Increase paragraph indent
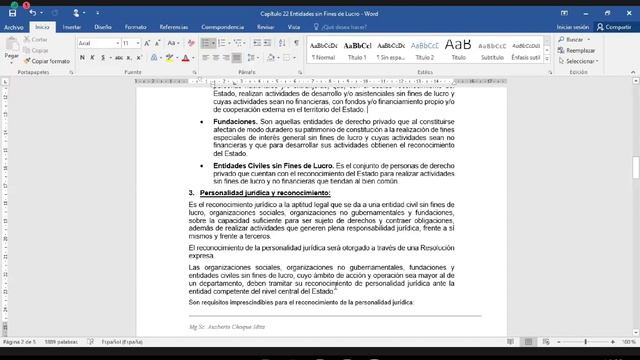 (x=267, y=43)
